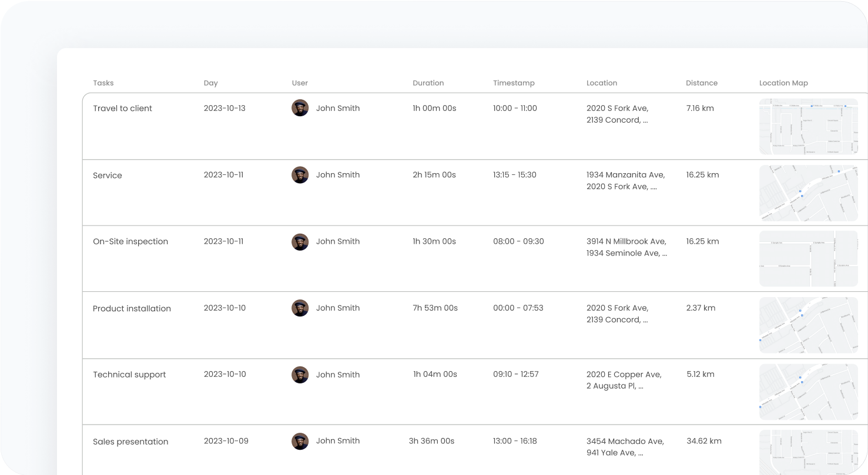Click the avatar in the On-Site inspection row
Image resolution: width=868 pixels, height=475 pixels.
click(300, 241)
